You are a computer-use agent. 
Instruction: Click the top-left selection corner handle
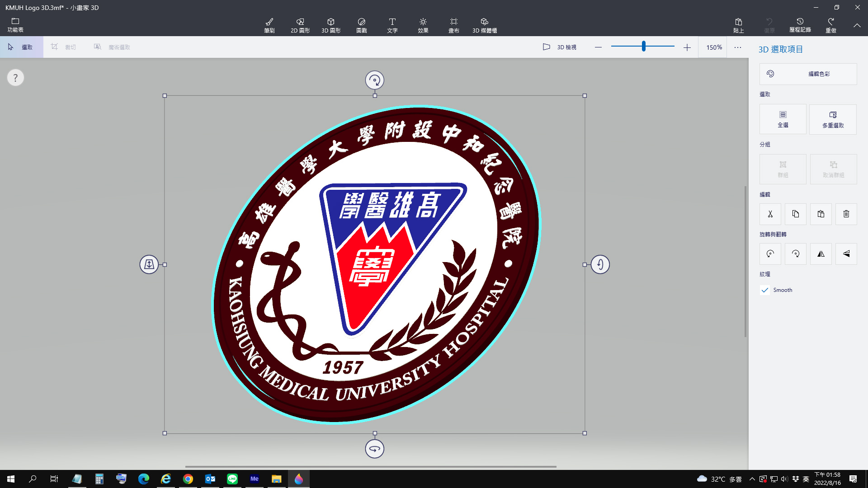click(x=165, y=96)
